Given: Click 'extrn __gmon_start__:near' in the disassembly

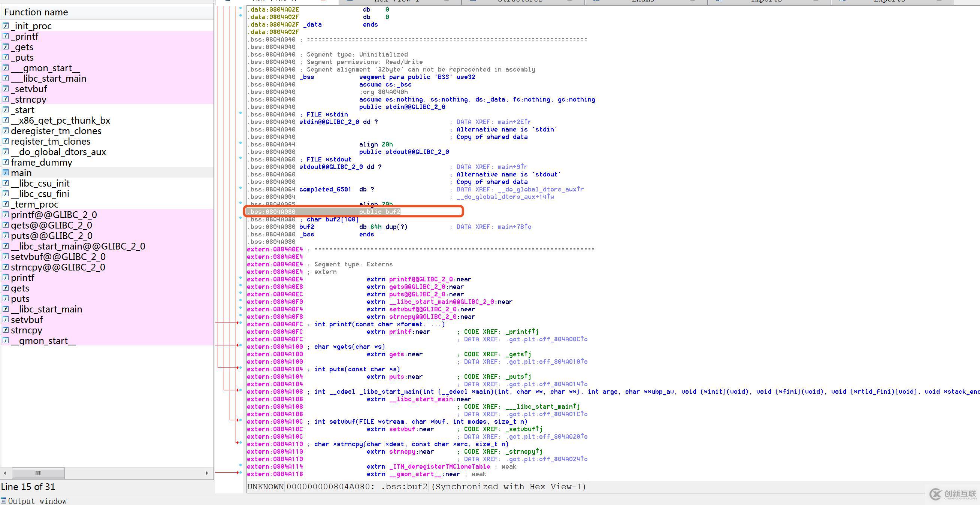Looking at the screenshot, I should point(414,474).
